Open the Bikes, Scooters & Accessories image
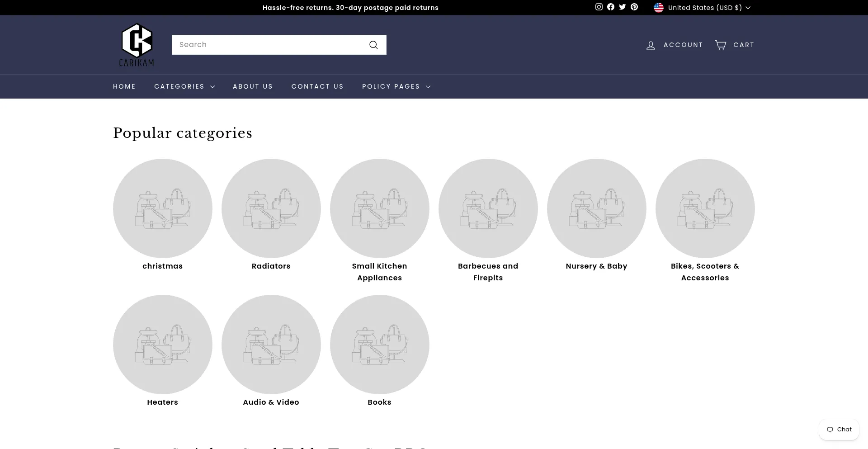Image resolution: width=868 pixels, height=449 pixels. 705,208
